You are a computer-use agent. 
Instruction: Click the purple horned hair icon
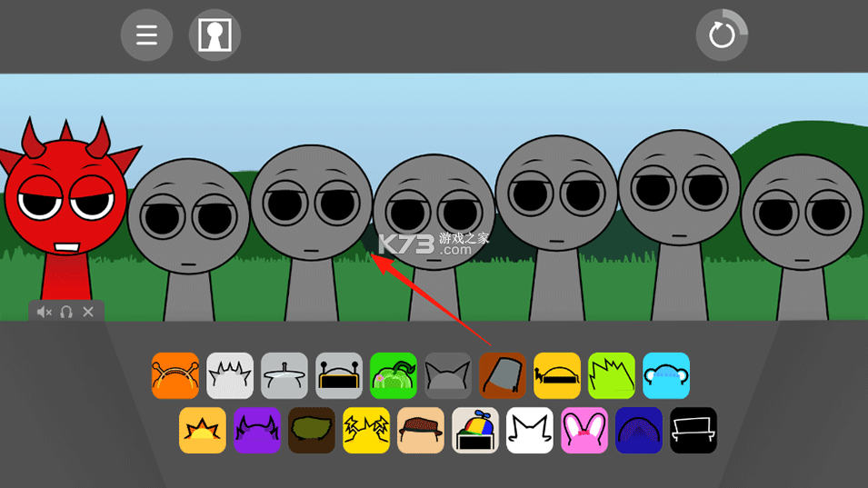[257, 430]
